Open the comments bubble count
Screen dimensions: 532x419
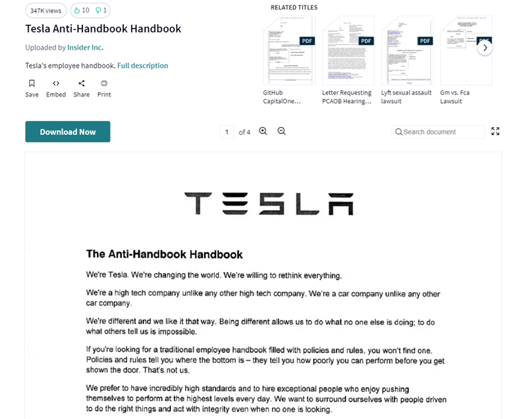pos(101,11)
